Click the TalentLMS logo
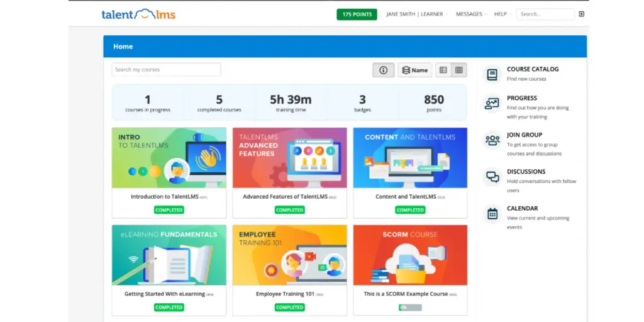Screen dimensions: 644x322 (x=138, y=14)
